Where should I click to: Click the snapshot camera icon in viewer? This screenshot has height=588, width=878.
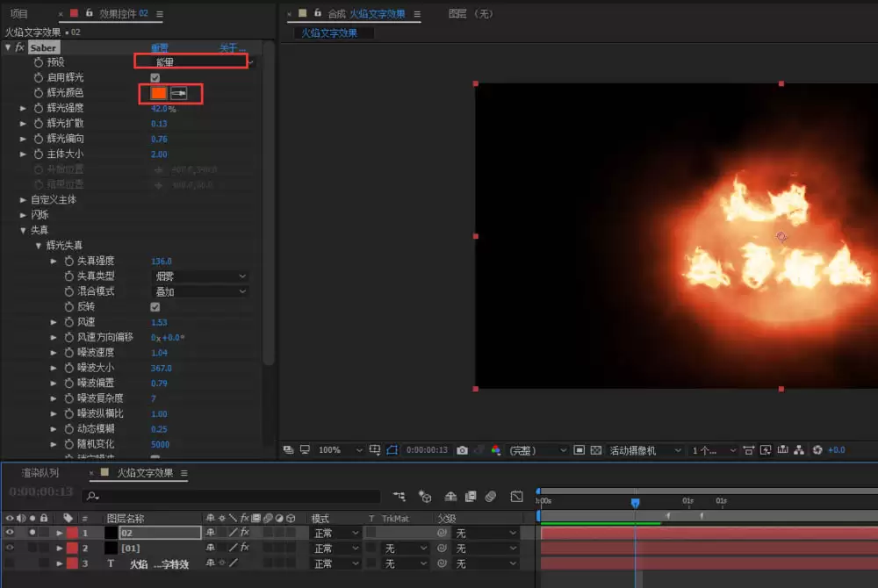pos(462,450)
